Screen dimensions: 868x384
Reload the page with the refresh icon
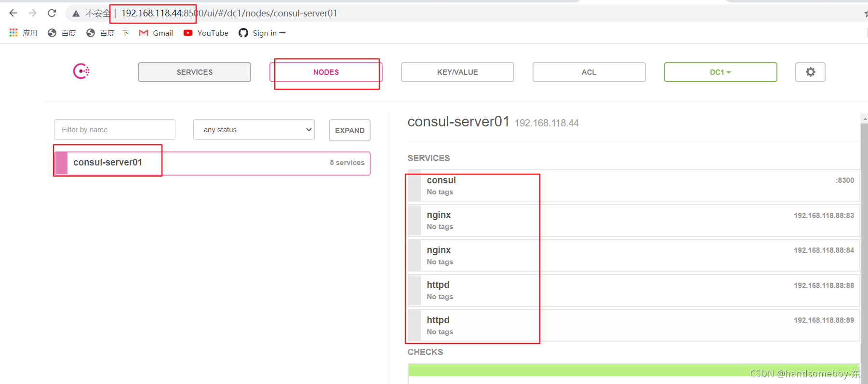click(x=52, y=13)
